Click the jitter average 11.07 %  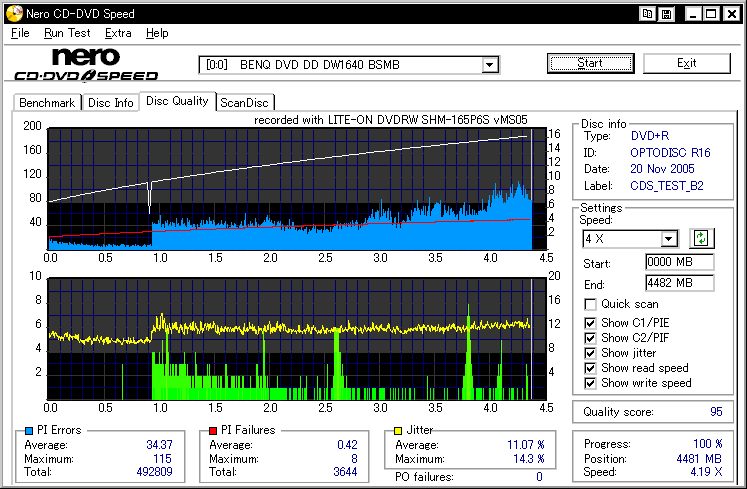click(525, 445)
